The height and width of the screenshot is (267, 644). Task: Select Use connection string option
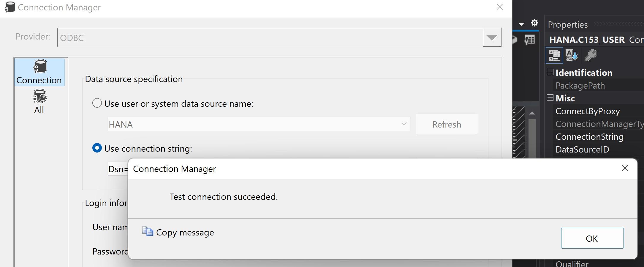[x=97, y=148]
